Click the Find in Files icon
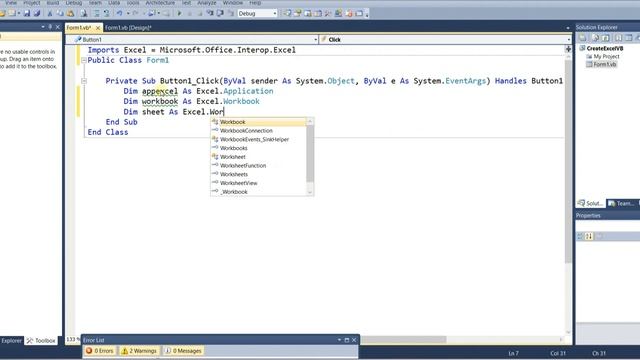 [x=84, y=13]
